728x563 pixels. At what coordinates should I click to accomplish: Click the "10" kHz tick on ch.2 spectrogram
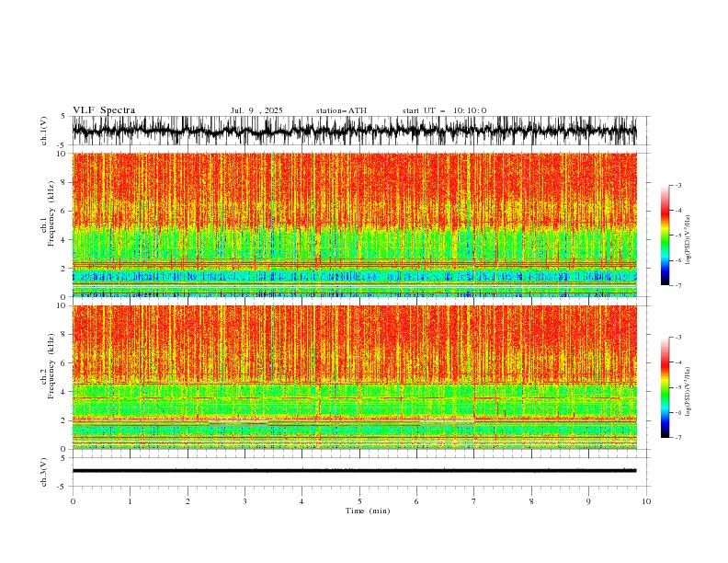pyautogui.click(x=62, y=305)
